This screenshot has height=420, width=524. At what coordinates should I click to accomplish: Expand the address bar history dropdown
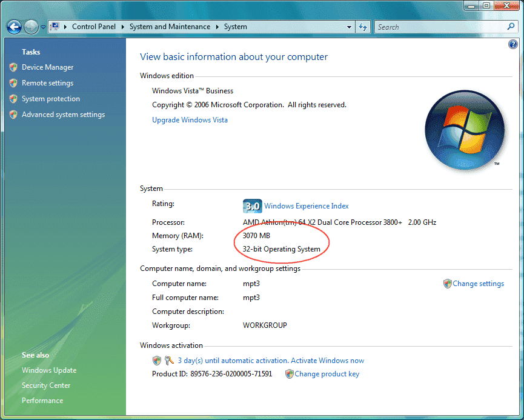(x=349, y=27)
